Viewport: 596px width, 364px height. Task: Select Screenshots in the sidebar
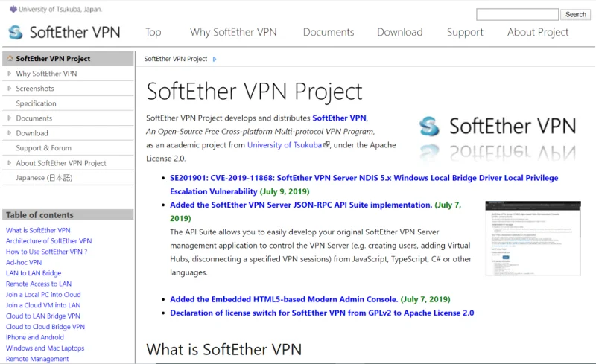[35, 88]
